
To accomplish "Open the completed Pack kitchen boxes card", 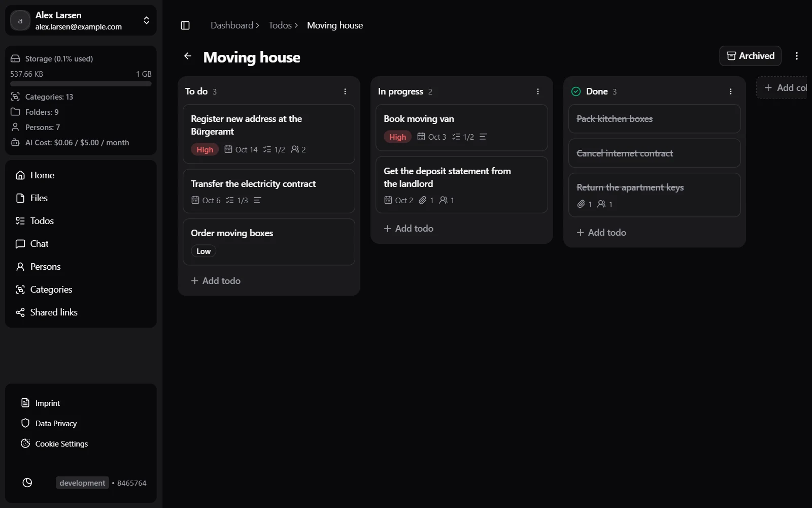I will pyautogui.click(x=655, y=119).
